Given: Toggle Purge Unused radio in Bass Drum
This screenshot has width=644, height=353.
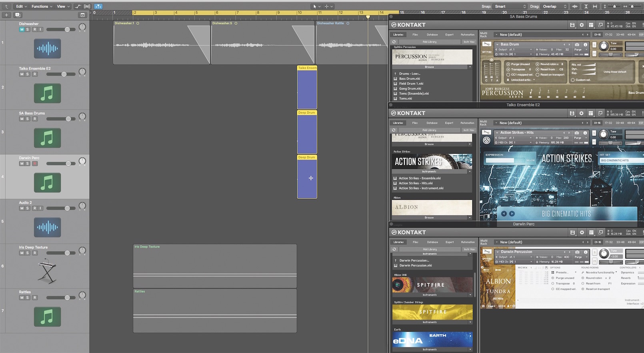Looking at the screenshot, I should (x=508, y=64).
